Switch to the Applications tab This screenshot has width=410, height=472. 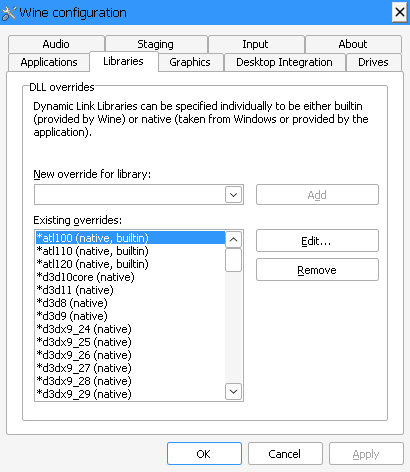[49, 62]
